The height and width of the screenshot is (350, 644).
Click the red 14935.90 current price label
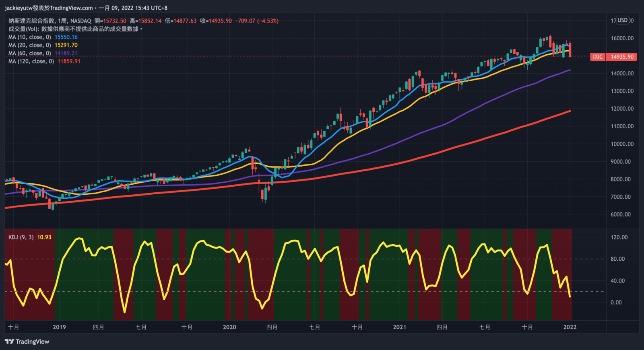[622, 57]
